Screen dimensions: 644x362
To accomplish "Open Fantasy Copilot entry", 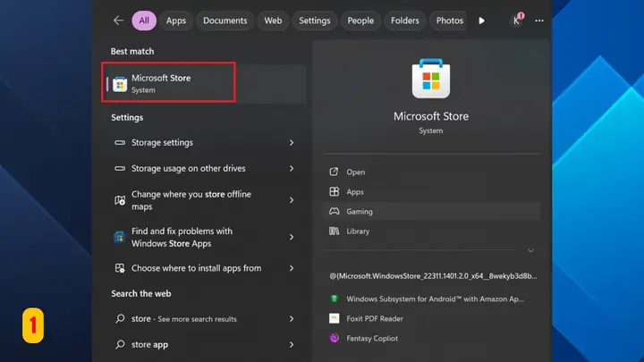I will pyautogui.click(x=431, y=338).
